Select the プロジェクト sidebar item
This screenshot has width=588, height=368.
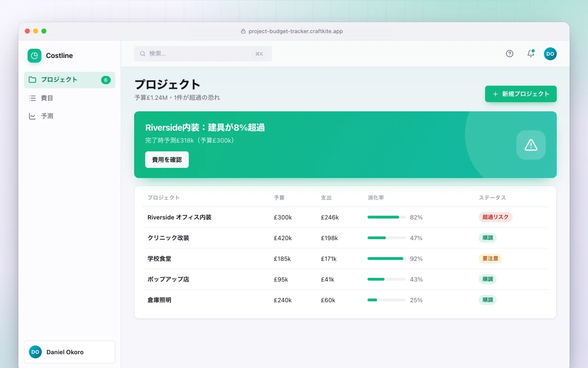(69, 80)
